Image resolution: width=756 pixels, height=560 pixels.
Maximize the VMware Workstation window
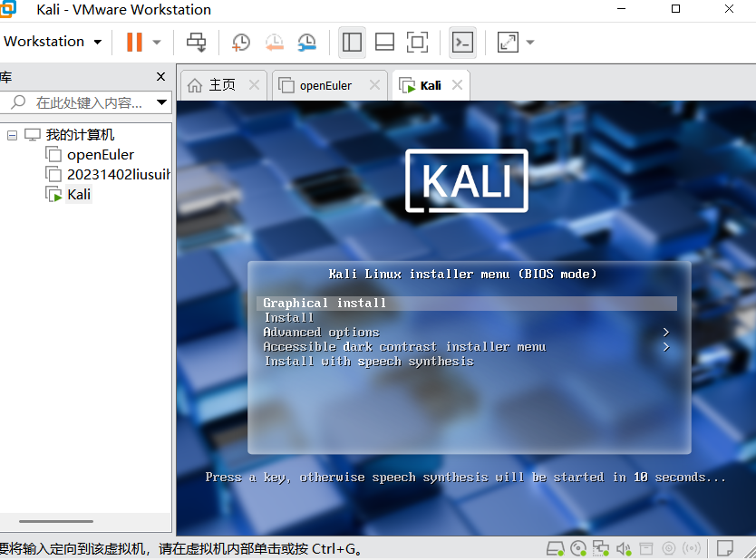pos(675,9)
